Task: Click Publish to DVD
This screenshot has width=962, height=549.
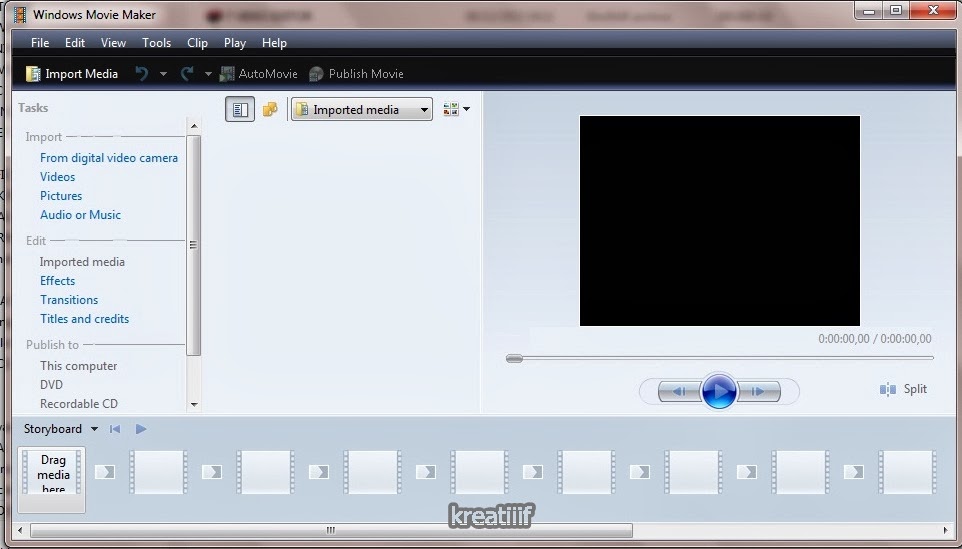Action: 52,385
